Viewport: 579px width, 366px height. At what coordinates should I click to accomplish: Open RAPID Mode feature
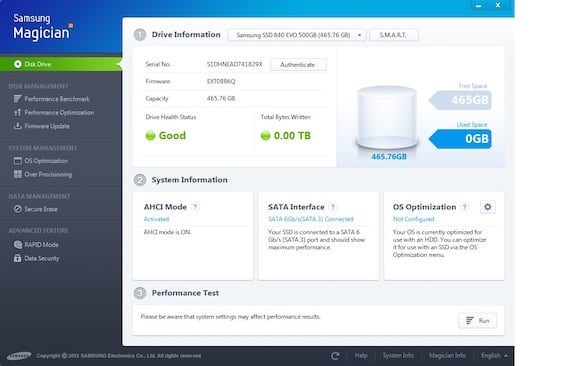tap(41, 245)
